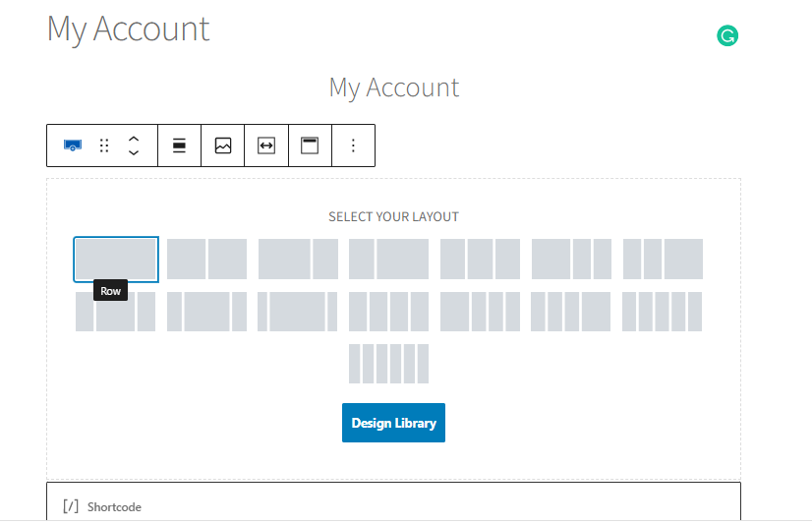The width and height of the screenshot is (812, 525).
Task: Open the three-dot block options menu
Action: point(353,146)
